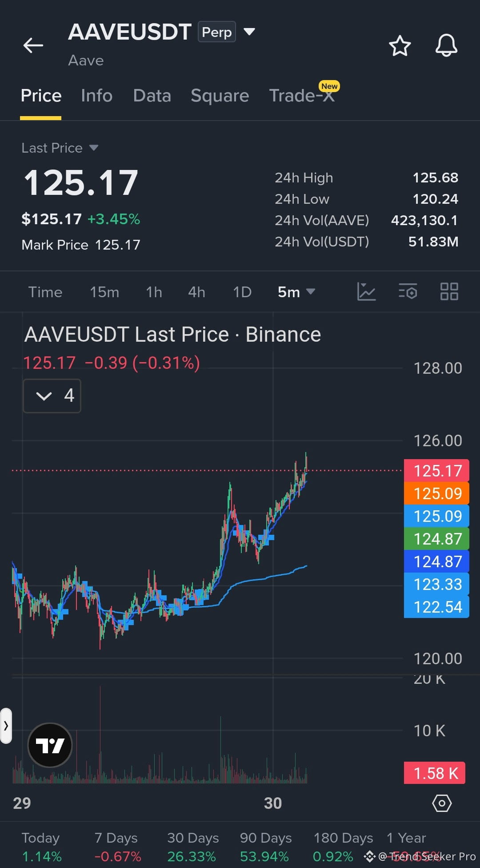Tap the tallest volume bar in the volume pane
Screen dimensions: 480x868
[100, 734]
